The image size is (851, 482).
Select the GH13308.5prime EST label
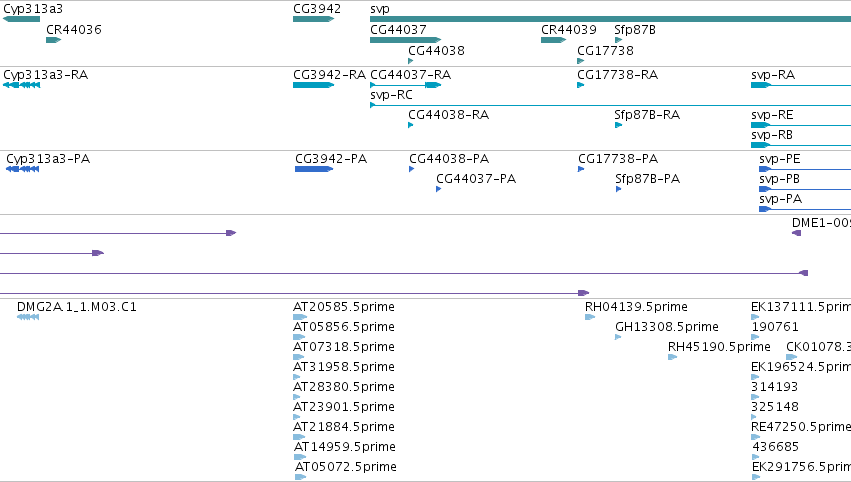(x=666, y=326)
